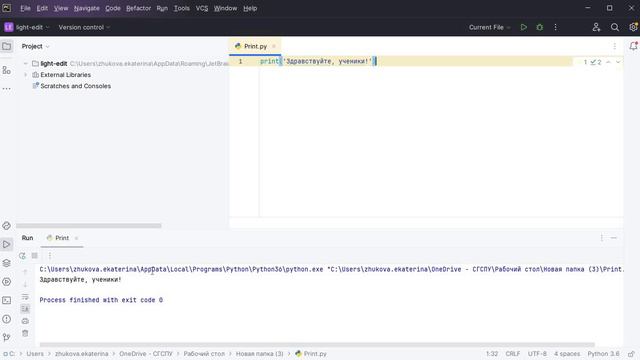This screenshot has height=360, width=640.
Task: Go to next highlighted problem arrow
Action: click(618, 62)
